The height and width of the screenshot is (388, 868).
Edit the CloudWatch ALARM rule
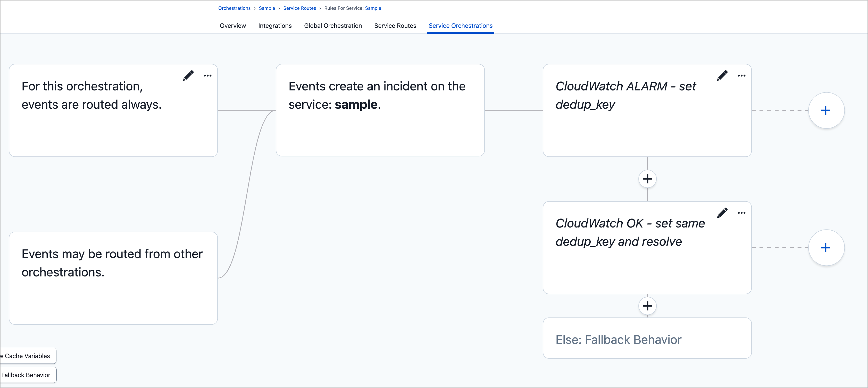pyautogui.click(x=722, y=75)
